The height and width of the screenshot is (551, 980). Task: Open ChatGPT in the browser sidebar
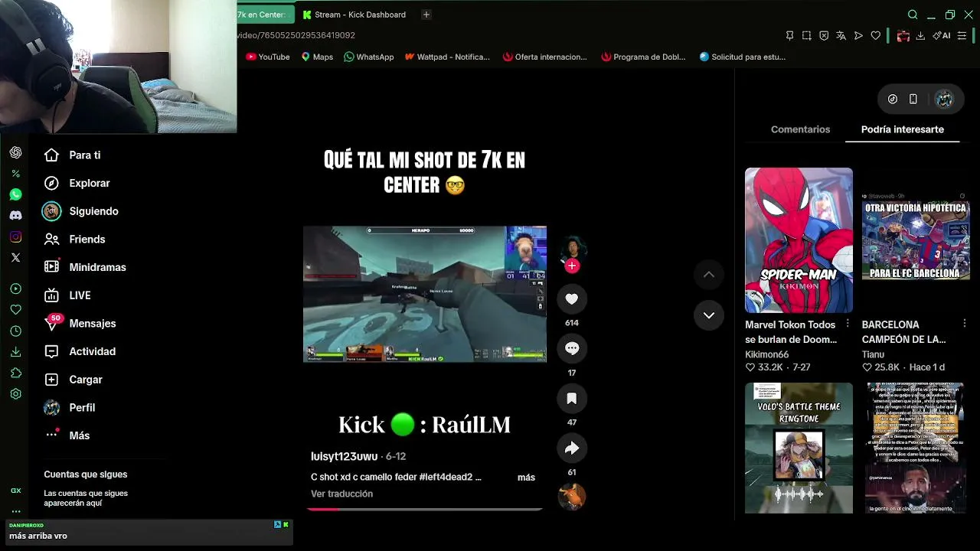pyautogui.click(x=15, y=153)
